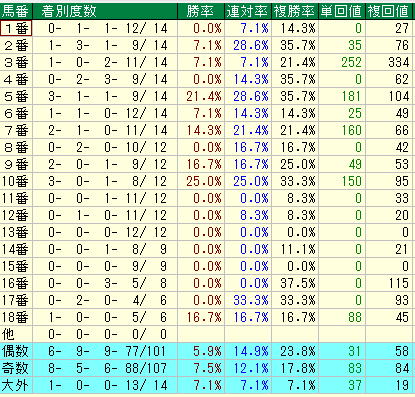This screenshot has width=415, height=397.
Task: Select the 17番 row label
Action: [16, 300]
